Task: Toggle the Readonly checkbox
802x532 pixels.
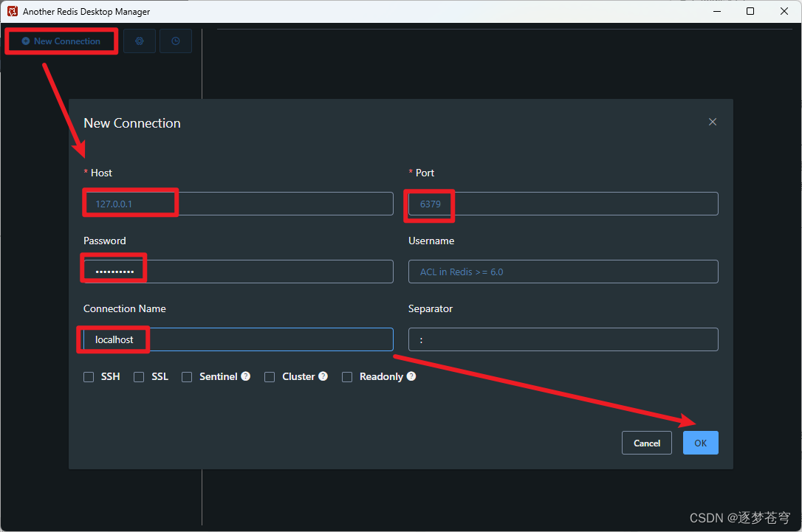Action: click(x=347, y=377)
